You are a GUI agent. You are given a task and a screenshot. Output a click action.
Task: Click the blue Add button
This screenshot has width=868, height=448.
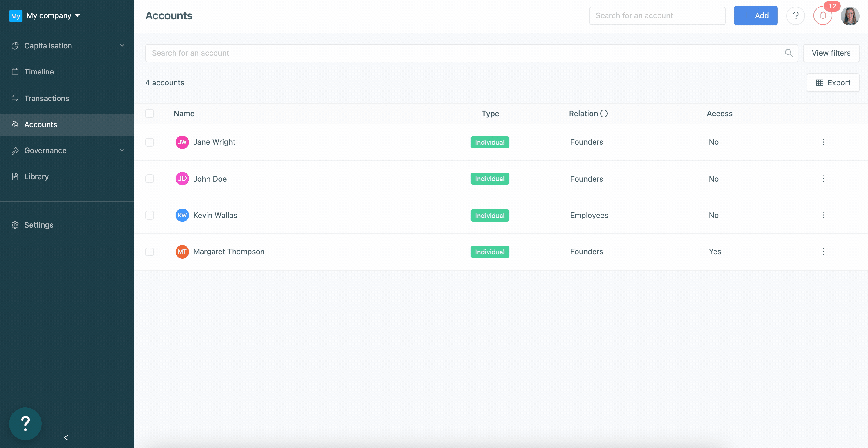pyautogui.click(x=755, y=15)
